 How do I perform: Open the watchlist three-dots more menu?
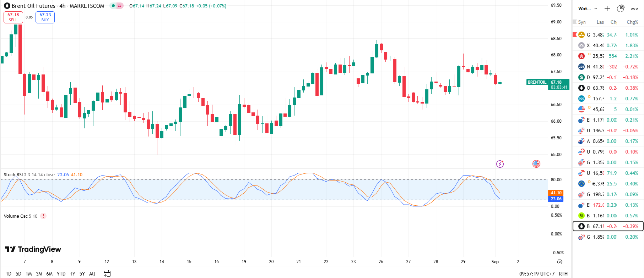point(634,9)
